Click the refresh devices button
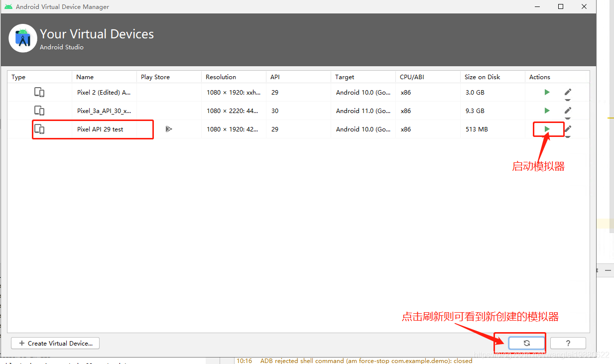This screenshot has width=614, height=364. pyautogui.click(x=526, y=343)
